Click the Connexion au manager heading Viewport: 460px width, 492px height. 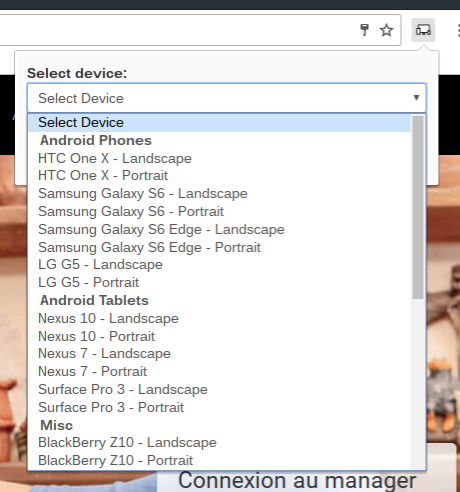click(297, 481)
